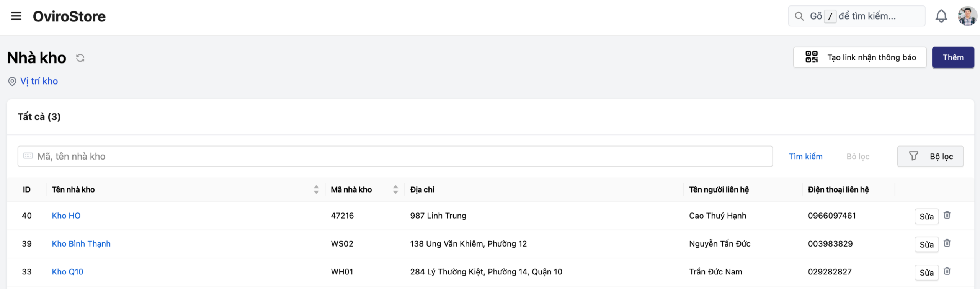
Task: Open the notifications bell
Action: tap(941, 16)
